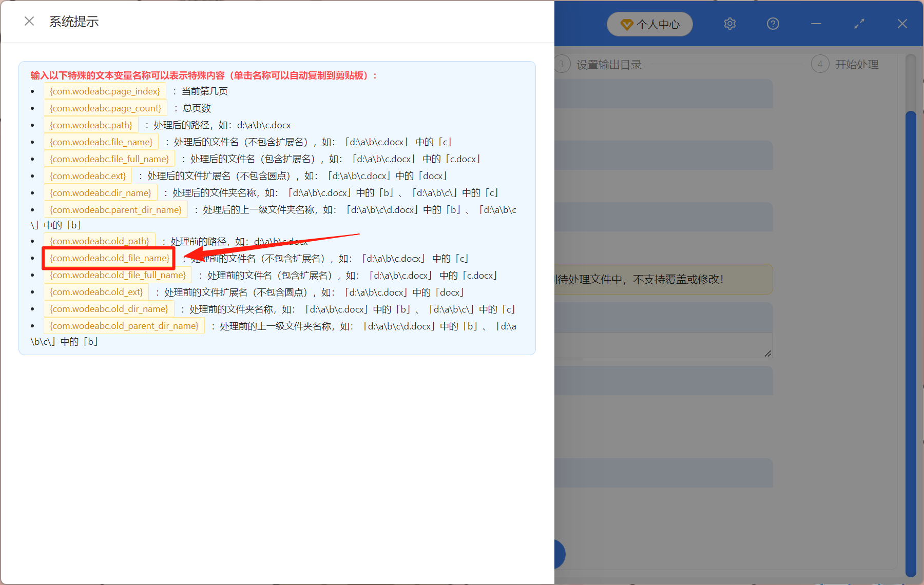Close the 系统提示 dialog with the X
Image resolution: width=924 pixels, height=585 pixels.
pos(29,21)
